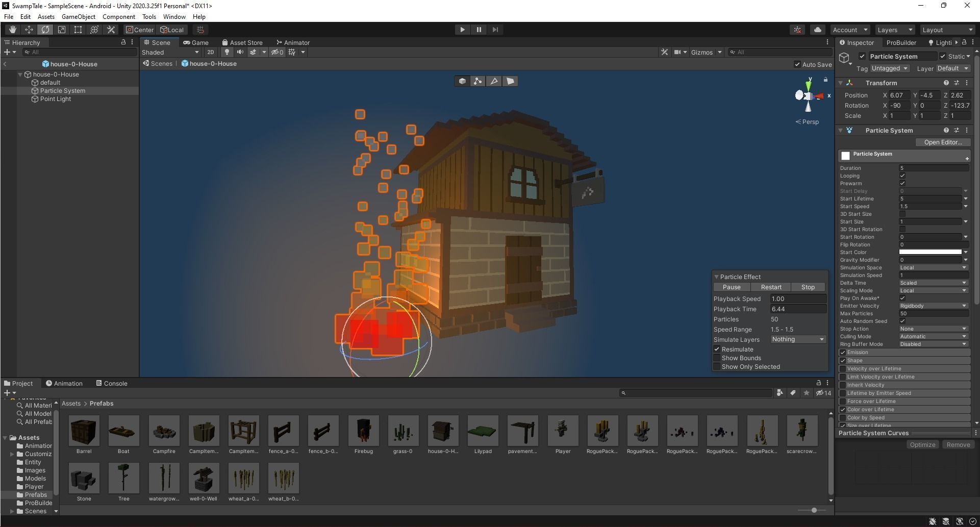Toggle Play On Awake checkbox

(902, 298)
